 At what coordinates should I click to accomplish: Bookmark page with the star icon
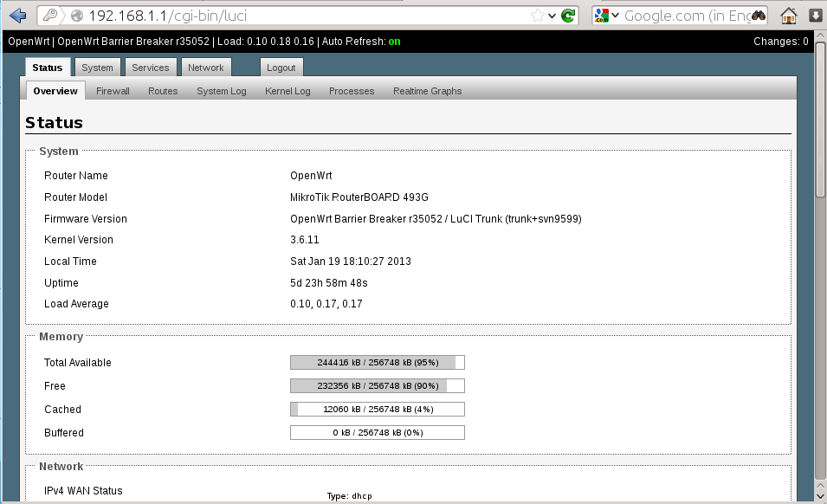537,16
